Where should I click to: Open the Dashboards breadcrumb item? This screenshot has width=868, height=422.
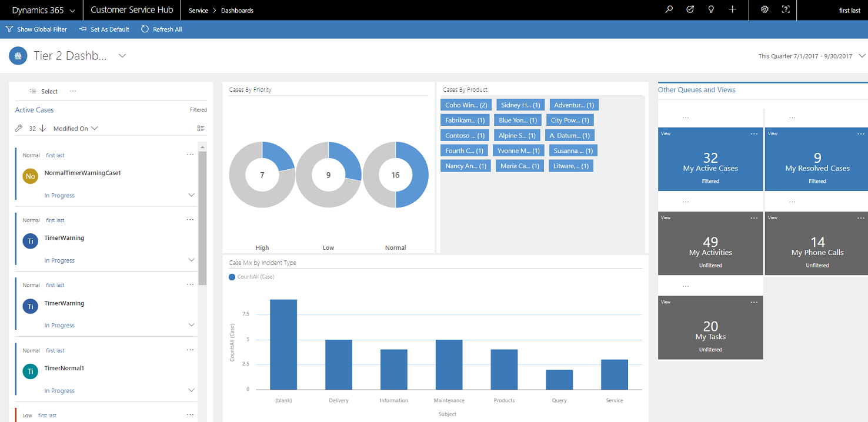coord(237,10)
